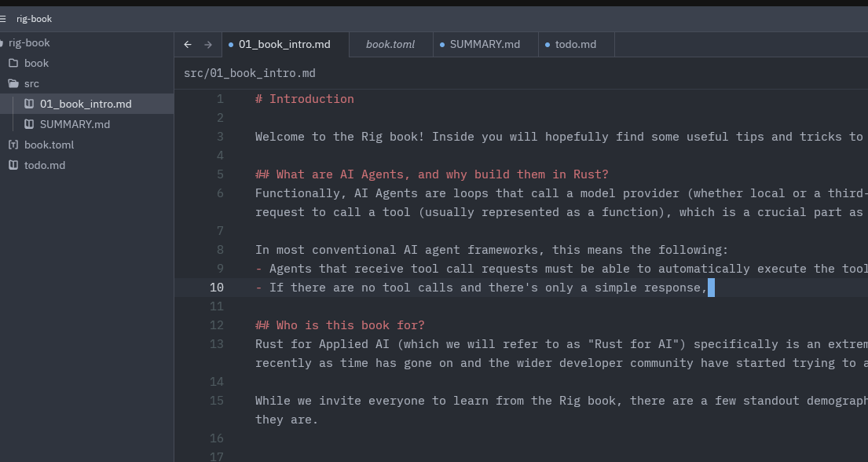Click rig-book in the title bar

click(33, 18)
